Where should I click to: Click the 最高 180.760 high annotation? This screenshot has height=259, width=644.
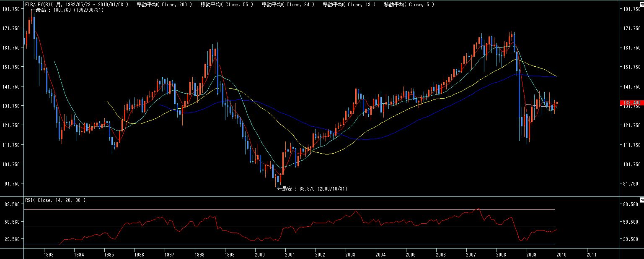tap(67, 10)
